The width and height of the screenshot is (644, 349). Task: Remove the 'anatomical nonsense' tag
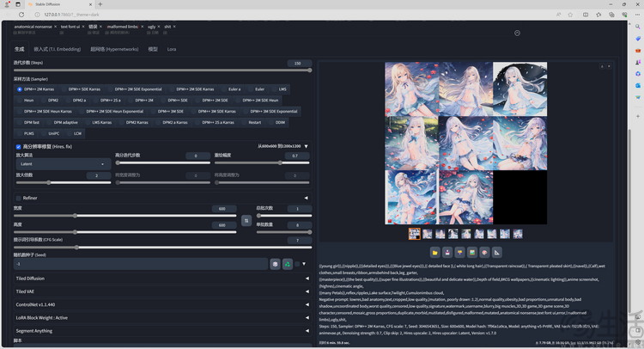pos(56,27)
